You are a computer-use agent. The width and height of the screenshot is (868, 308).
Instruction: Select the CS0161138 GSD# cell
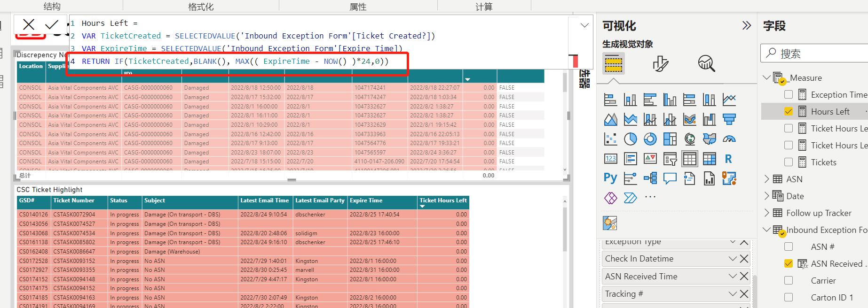coord(33,242)
